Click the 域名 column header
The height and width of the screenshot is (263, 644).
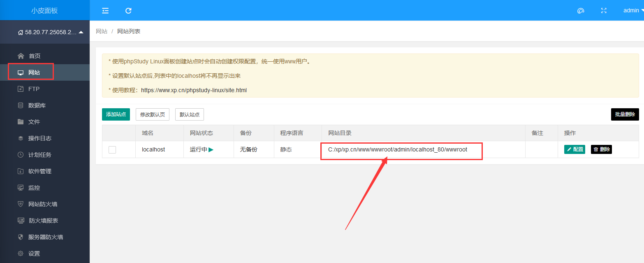(x=148, y=133)
